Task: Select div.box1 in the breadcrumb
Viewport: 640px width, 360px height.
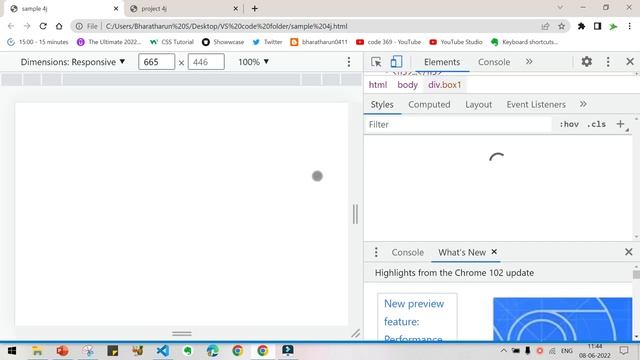Action: (444, 85)
